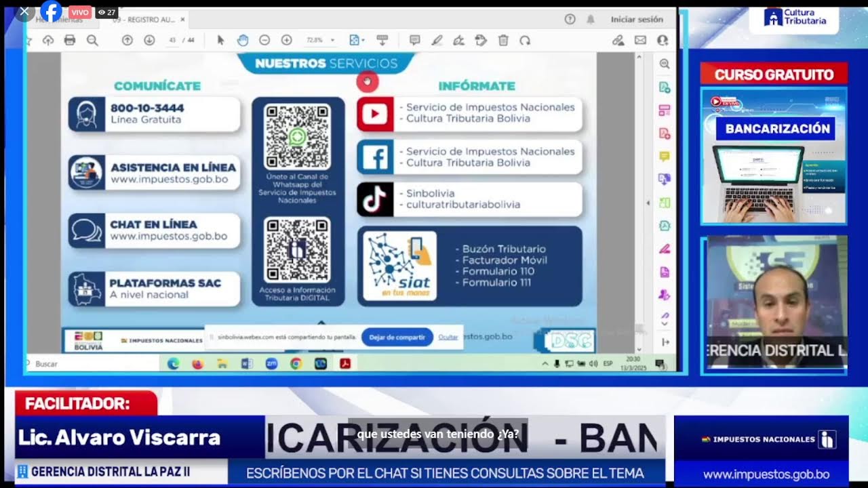Viewport: 868px width, 488px height.
Task: Open the notifications bell
Action: coord(591,20)
